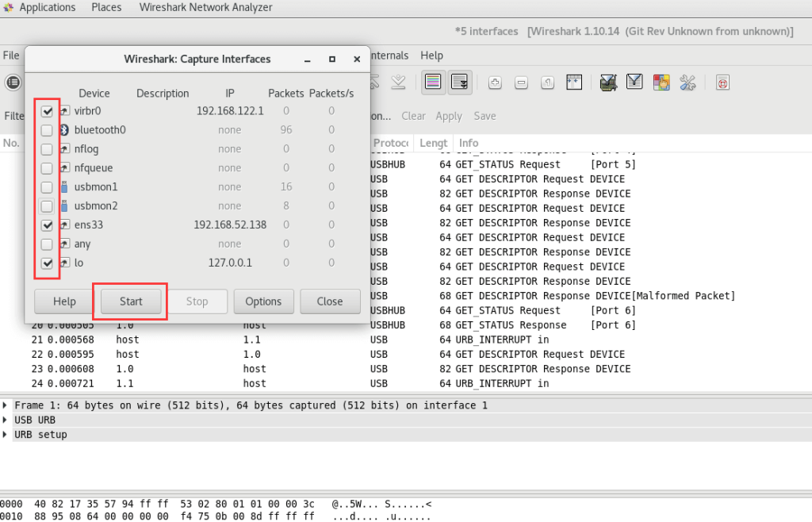Viewport: 812px width, 522px height.
Task: Click the USB icon beside usbmon2
Action: [x=64, y=206]
